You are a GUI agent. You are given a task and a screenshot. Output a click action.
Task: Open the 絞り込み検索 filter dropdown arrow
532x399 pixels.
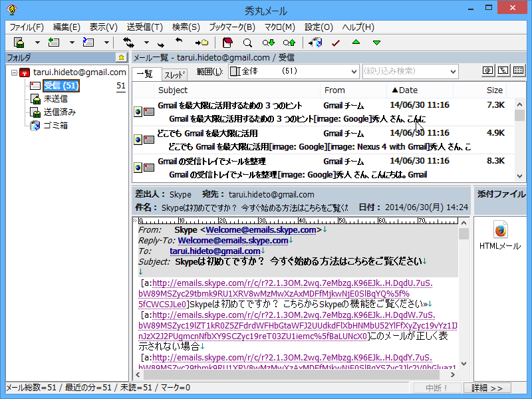(x=453, y=72)
